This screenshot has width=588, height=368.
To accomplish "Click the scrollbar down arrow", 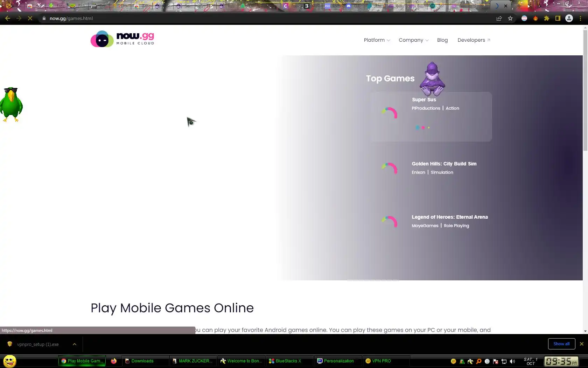I will point(585,331).
